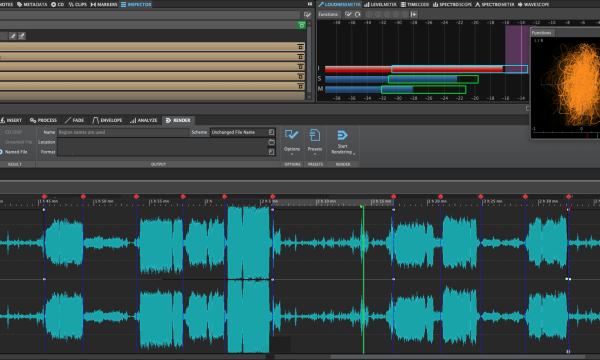Viewport: 600px width, 360px height.
Task: Click the red marker after 2 h 15 mn
Action: [x=393, y=196]
